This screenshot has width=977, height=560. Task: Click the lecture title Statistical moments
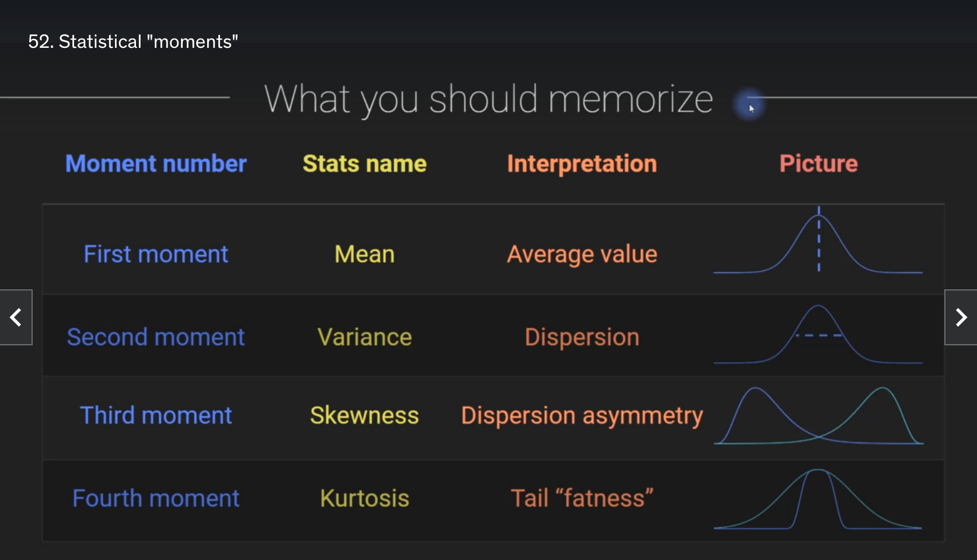point(133,41)
